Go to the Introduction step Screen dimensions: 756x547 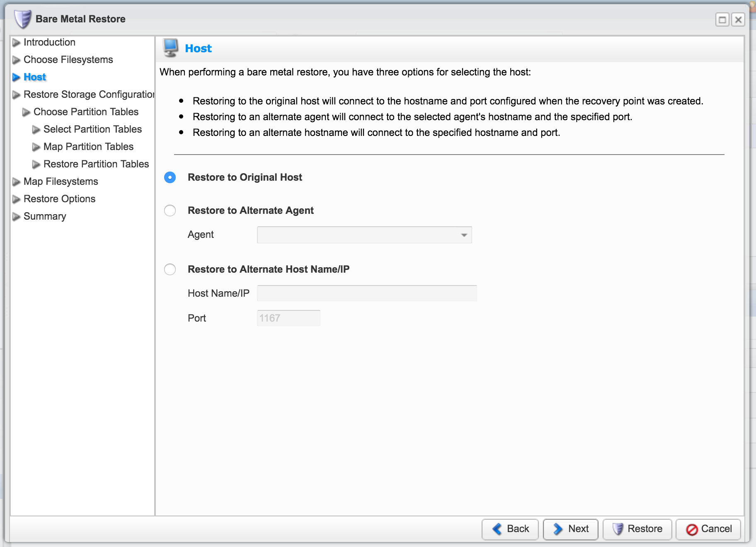pyautogui.click(x=49, y=42)
